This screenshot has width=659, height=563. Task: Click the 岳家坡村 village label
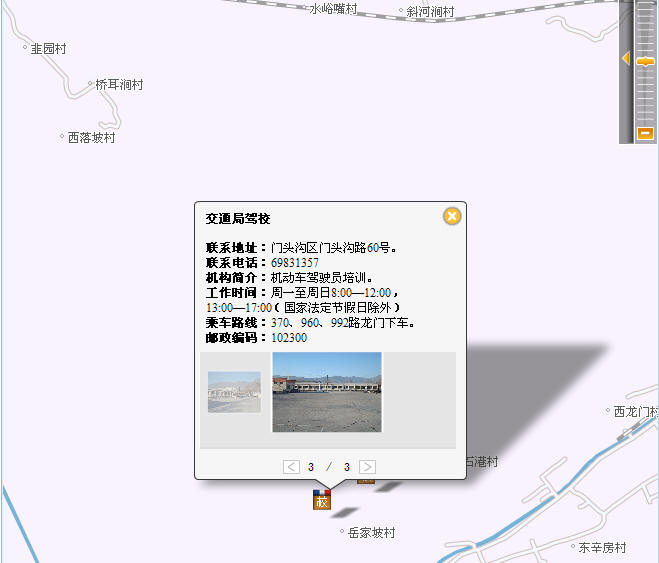pyautogui.click(x=372, y=533)
